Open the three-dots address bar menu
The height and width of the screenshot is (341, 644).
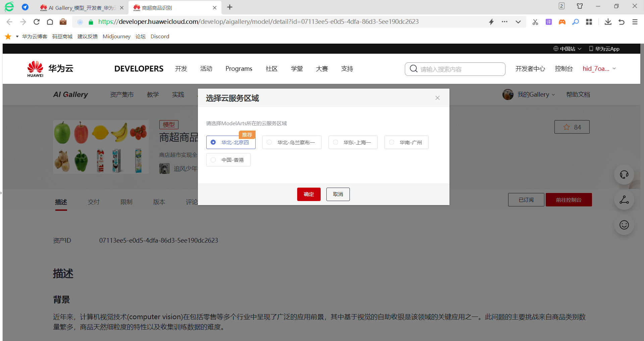(x=504, y=22)
